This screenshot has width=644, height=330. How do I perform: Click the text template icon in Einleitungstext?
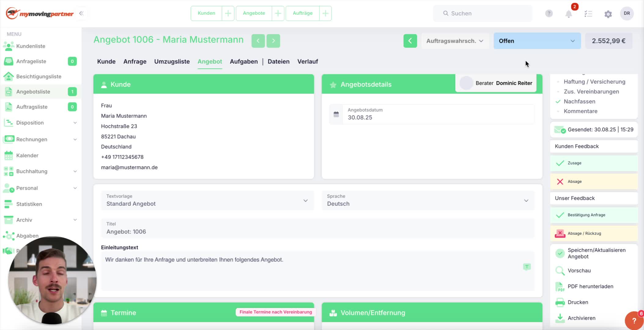tap(527, 267)
